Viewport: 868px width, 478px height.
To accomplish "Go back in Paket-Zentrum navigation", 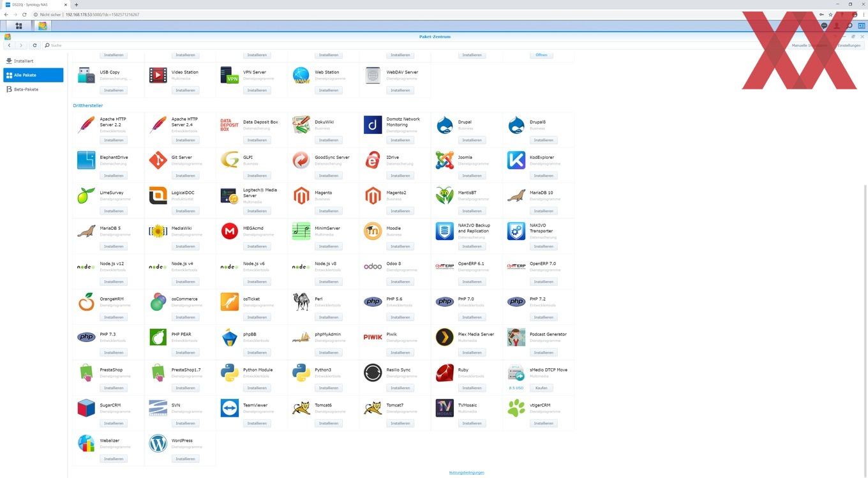I will (9, 45).
